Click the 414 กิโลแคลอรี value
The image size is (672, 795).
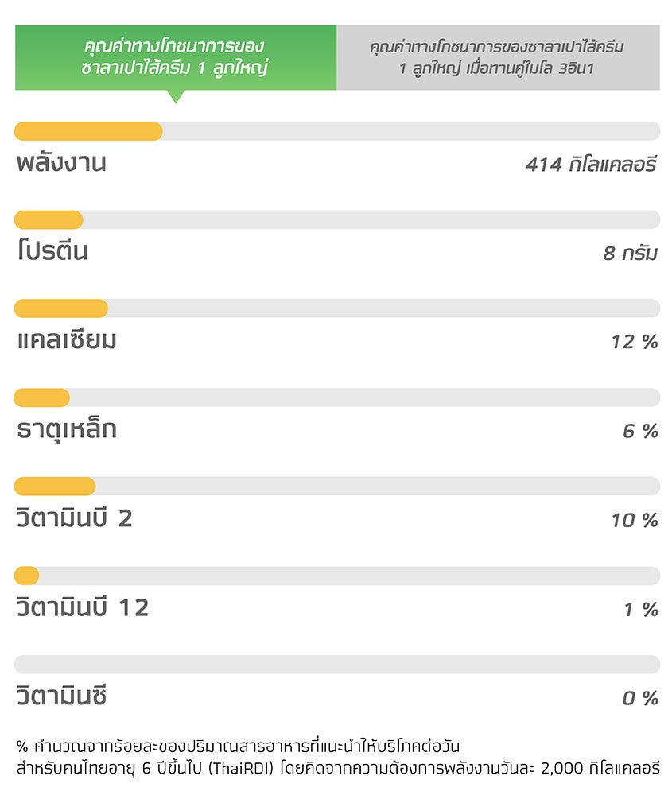tap(592, 165)
